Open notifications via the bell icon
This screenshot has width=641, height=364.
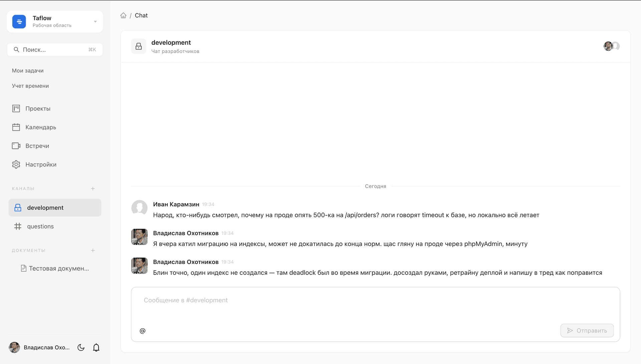[96, 347]
